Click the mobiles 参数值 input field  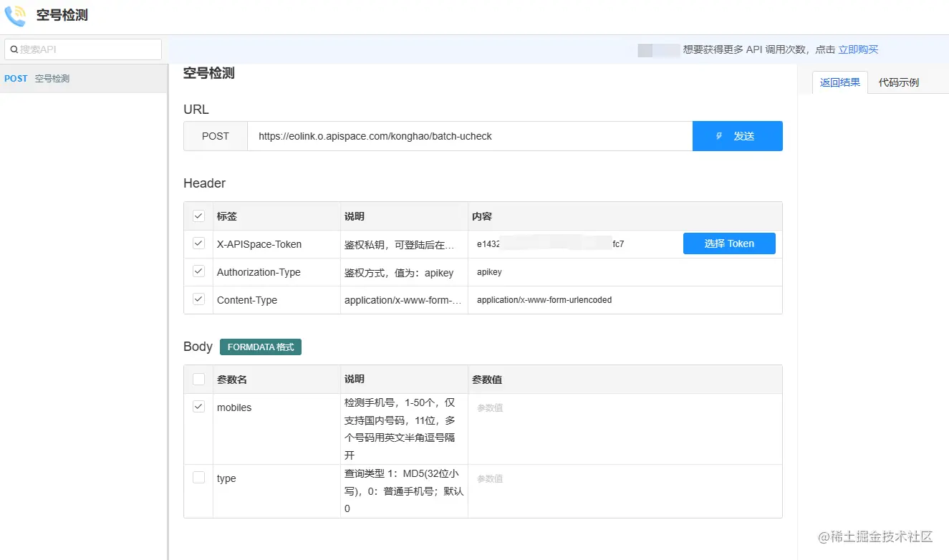pos(625,407)
